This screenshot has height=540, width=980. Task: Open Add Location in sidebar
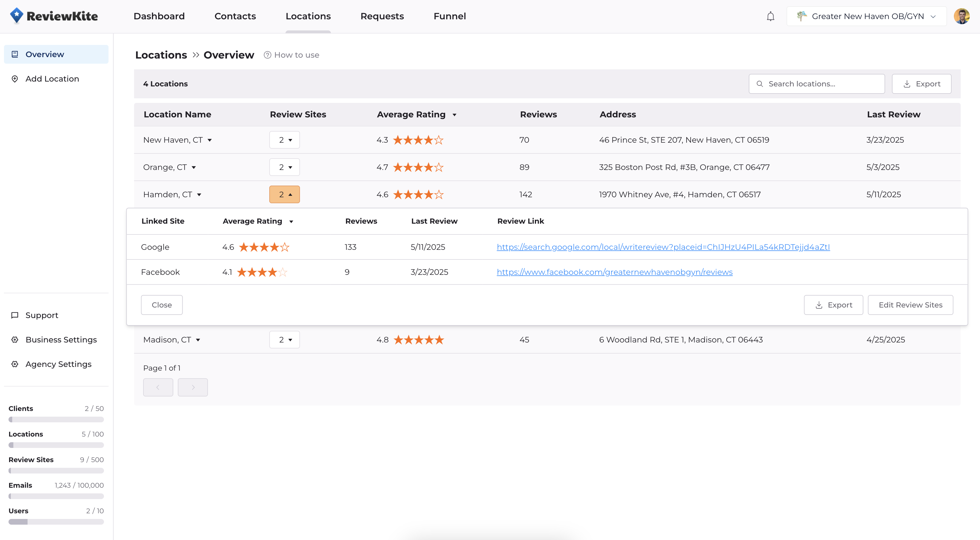point(52,79)
